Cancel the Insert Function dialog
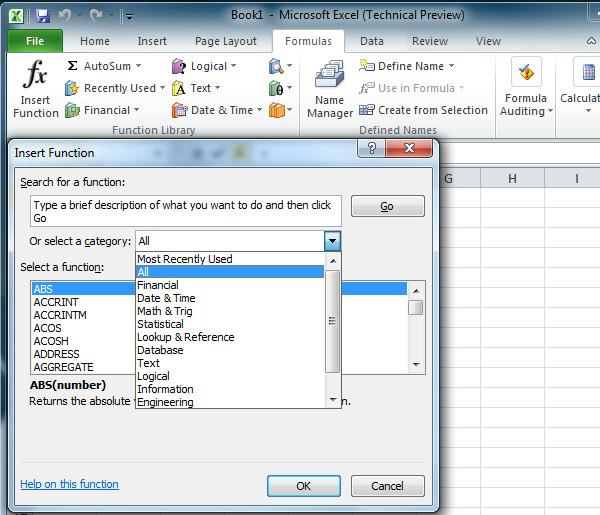 (387, 486)
